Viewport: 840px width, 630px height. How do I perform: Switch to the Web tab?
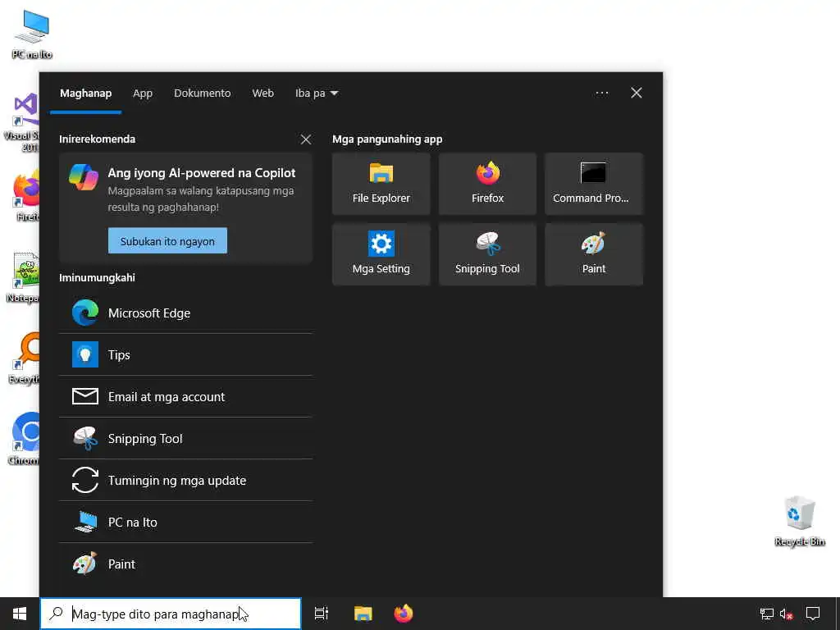[x=262, y=94]
